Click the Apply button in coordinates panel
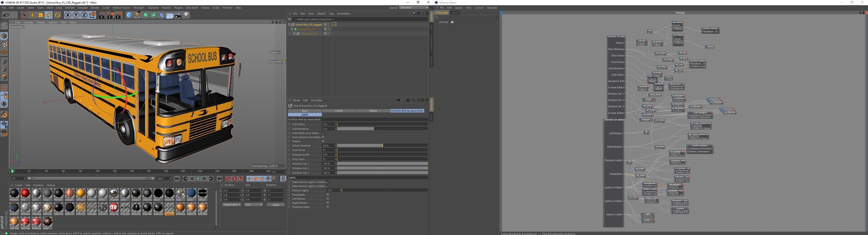 coord(276,205)
